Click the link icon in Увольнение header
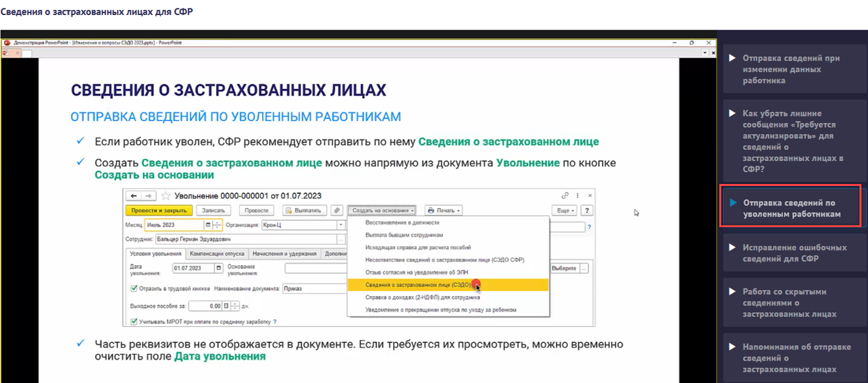The height and width of the screenshot is (383, 868). [x=565, y=196]
